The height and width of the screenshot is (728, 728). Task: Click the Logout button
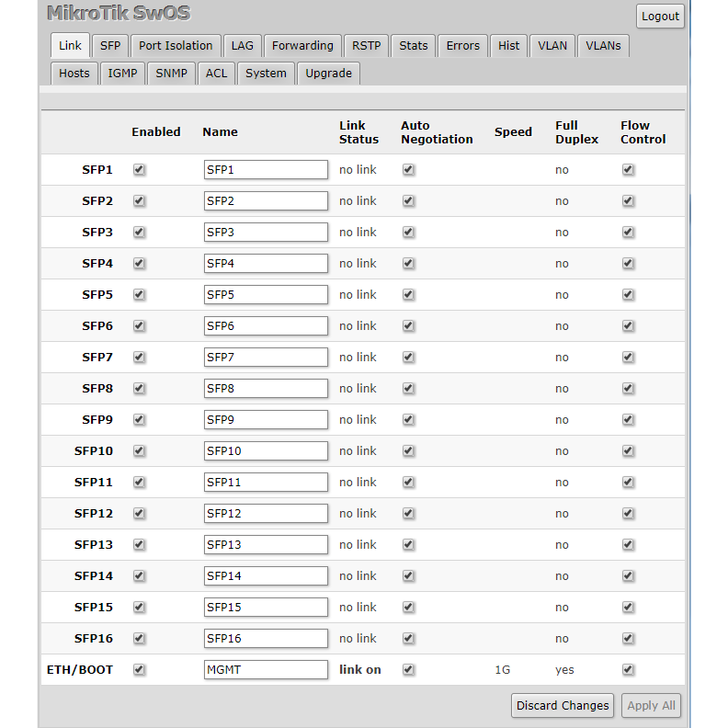coord(660,16)
